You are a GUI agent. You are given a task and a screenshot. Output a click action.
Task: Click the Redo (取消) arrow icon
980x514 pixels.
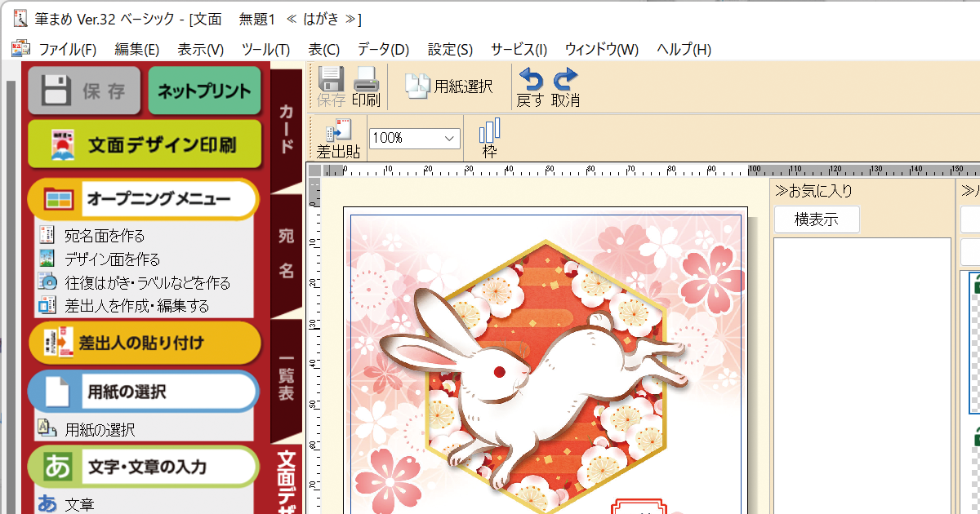coord(565,87)
